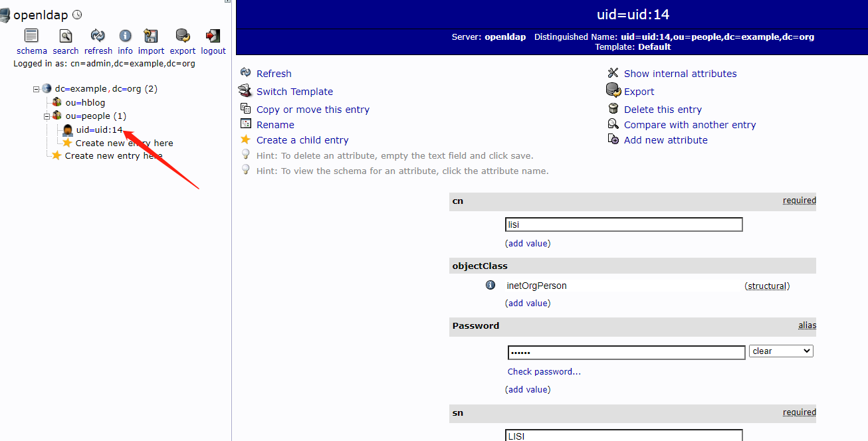Click the wrench icon for Show internal attributes
868x441 pixels.
tap(613, 73)
